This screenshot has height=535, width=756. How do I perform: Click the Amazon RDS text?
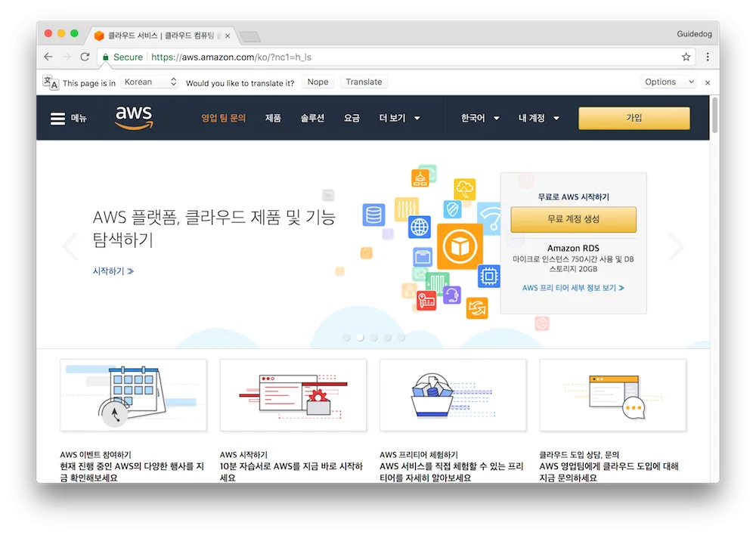573,248
